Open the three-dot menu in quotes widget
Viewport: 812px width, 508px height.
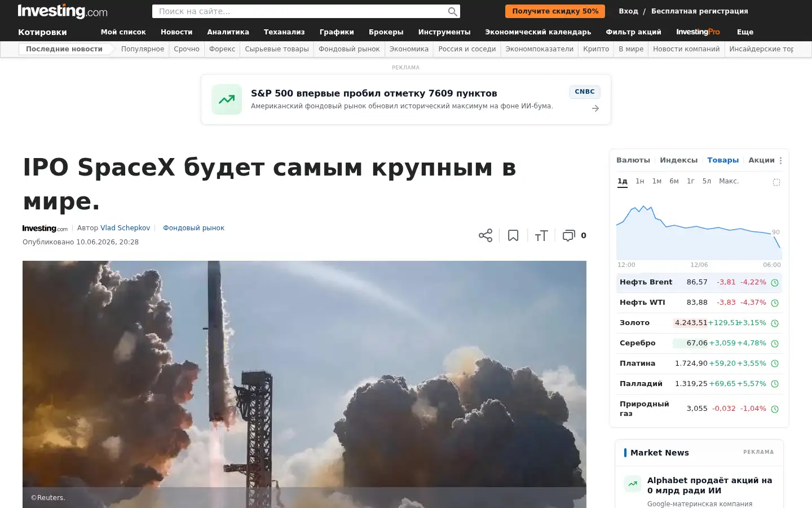click(x=780, y=161)
